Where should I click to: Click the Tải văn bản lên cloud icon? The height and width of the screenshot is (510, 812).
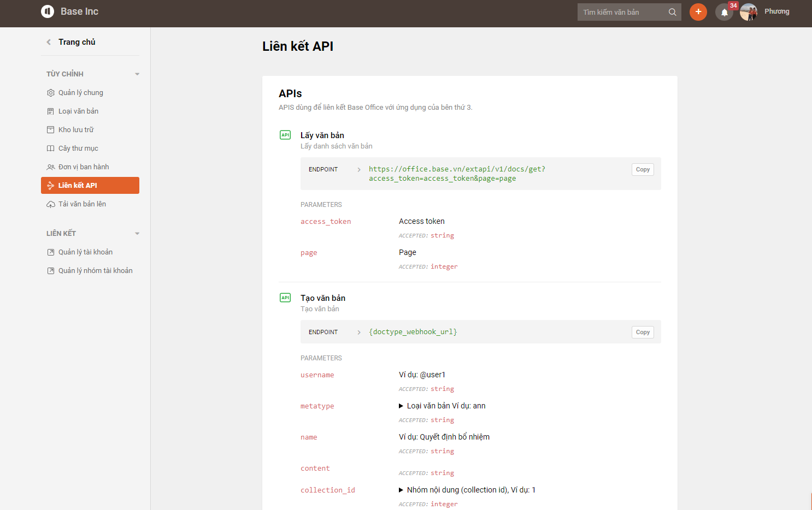(51, 204)
